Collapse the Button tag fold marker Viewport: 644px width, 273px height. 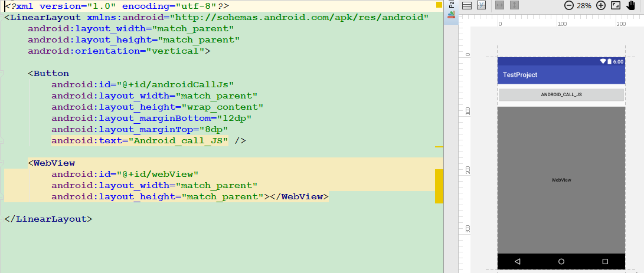pyautogui.click(x=2, y=74)
